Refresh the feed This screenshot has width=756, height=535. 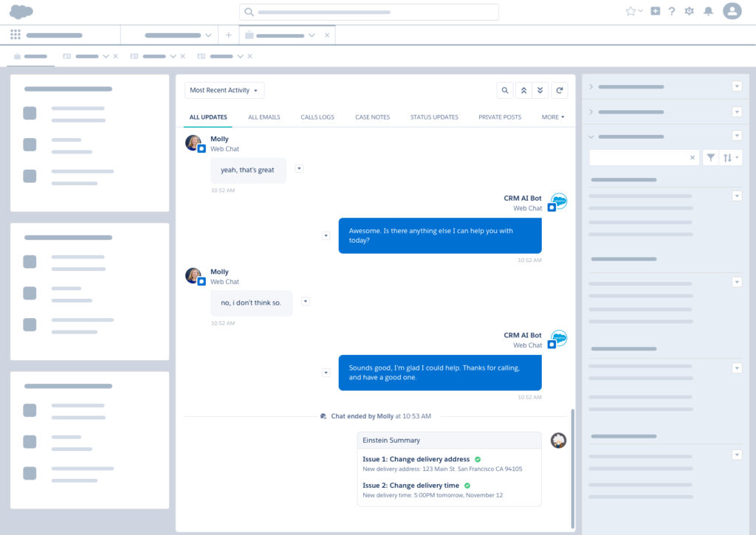click(x=560, y=90)
